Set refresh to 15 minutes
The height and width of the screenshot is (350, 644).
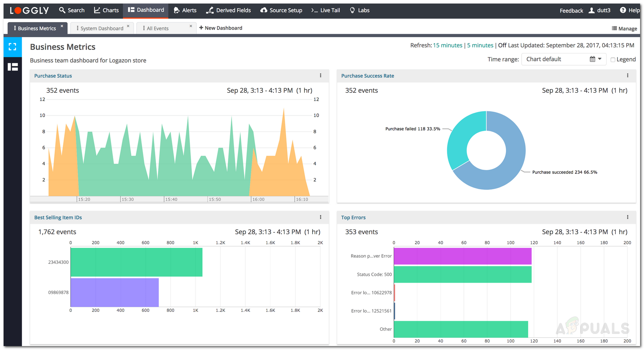click(x=447, y=45)
